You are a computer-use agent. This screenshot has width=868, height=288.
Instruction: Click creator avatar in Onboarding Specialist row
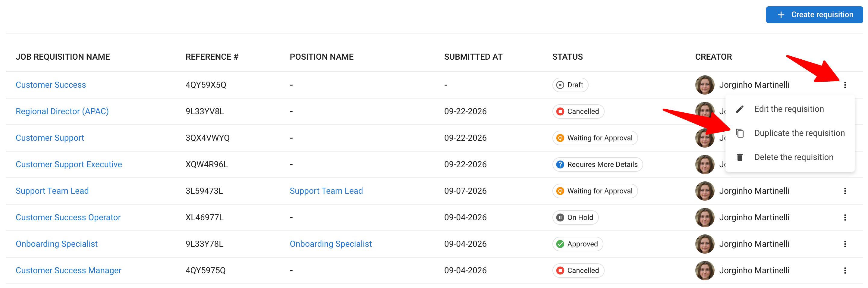(x=705, y=244)
